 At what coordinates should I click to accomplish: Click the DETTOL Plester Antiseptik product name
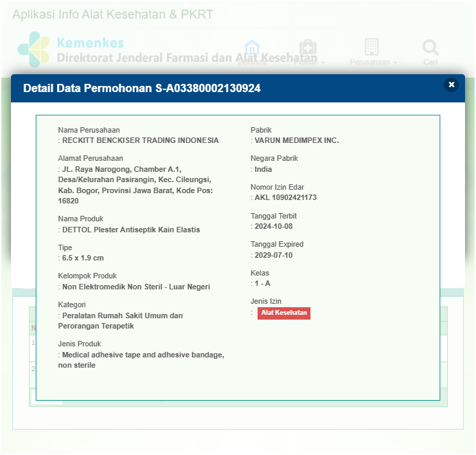pyautogui.click(x=131, y=230)
